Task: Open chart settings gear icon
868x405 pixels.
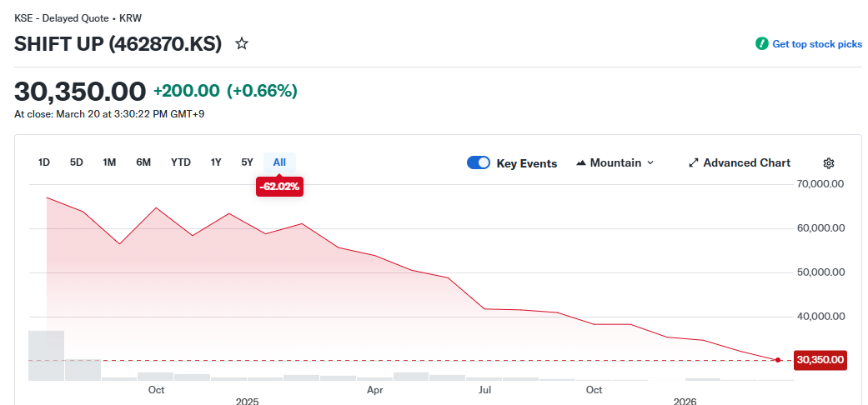Action: [829, 163]
